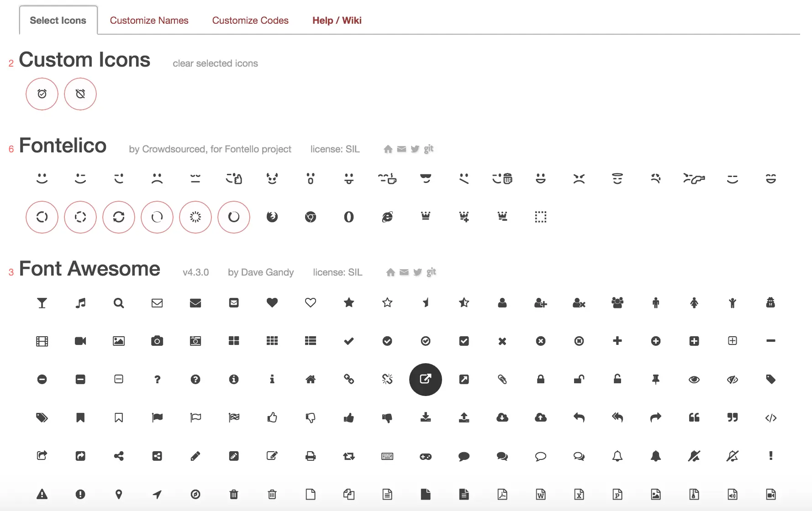Open the Font Awesome git repository link

[x=431, y=272]
